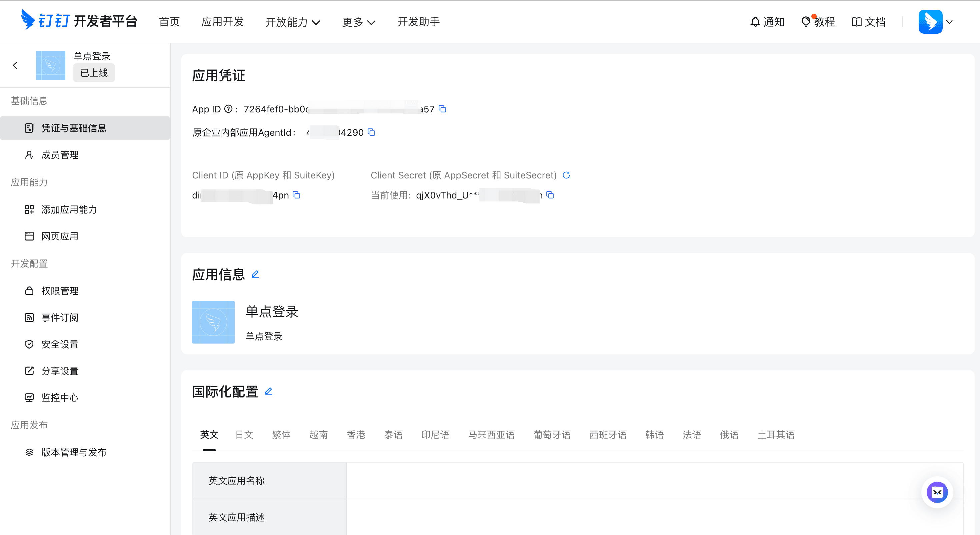This screenshot has width=980, height=535.
Task: Expand the 开放能力 dropdown menu
Action: click(x=293, y=22)
